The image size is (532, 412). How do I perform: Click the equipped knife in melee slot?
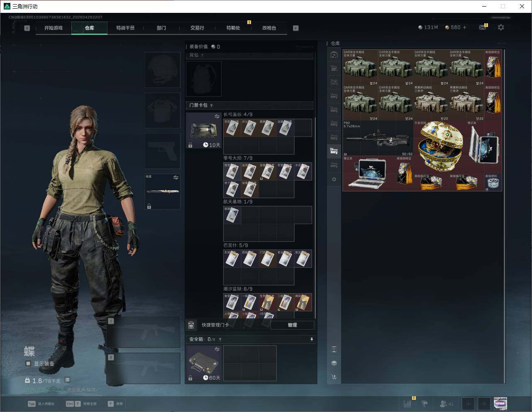coord(163,191)
